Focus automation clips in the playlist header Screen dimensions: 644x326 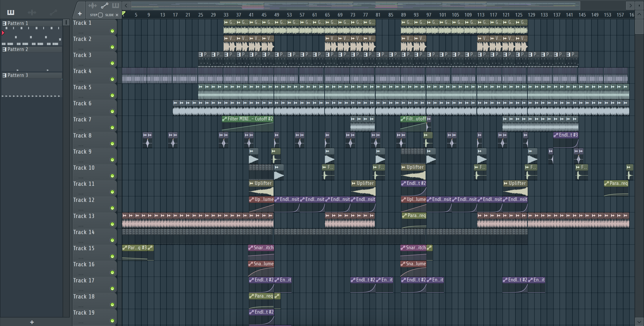tap(104, 6)
